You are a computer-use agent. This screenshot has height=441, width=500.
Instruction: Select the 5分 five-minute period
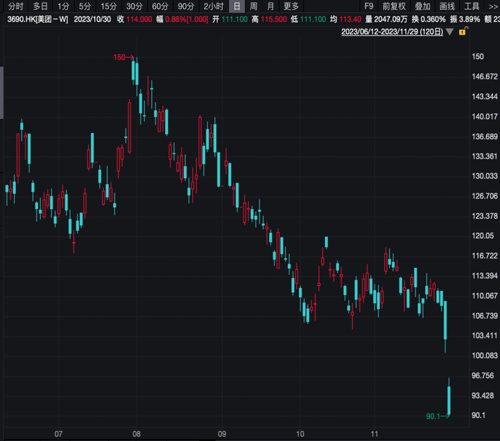pos(85,6)
